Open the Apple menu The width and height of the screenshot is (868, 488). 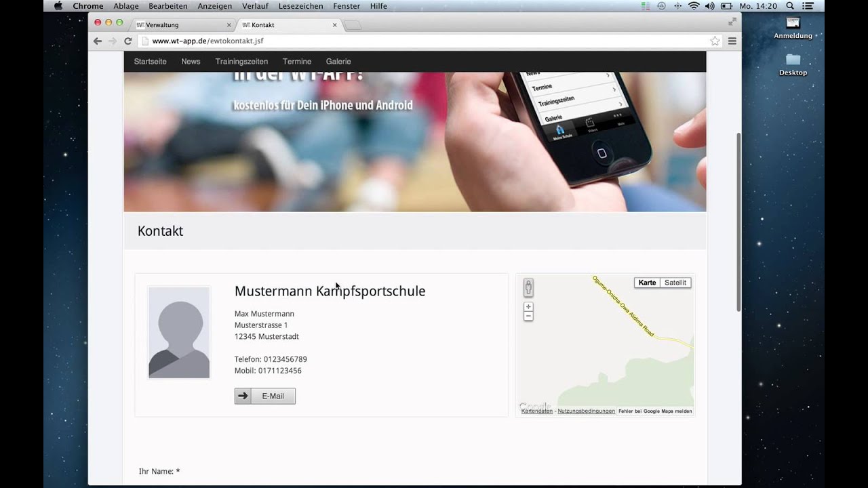click(x=58, y=6)
